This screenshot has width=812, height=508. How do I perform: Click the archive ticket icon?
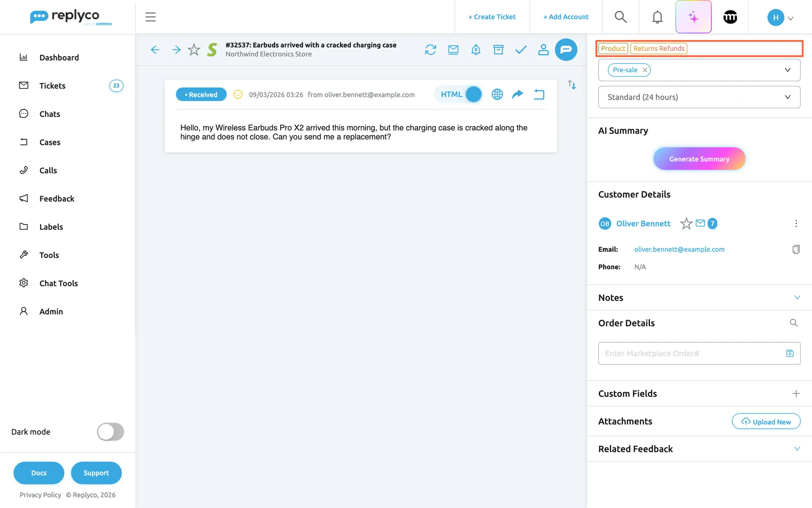(x=498, y=50)
